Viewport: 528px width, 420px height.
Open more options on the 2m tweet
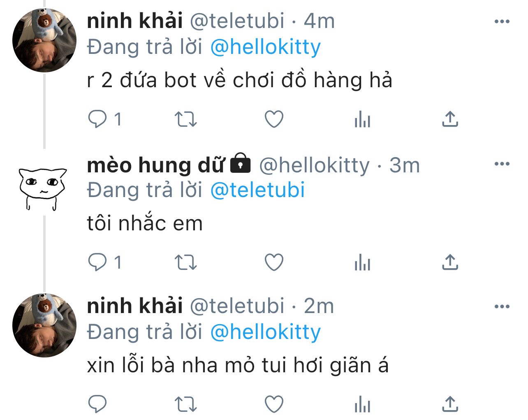click(502, 306)
